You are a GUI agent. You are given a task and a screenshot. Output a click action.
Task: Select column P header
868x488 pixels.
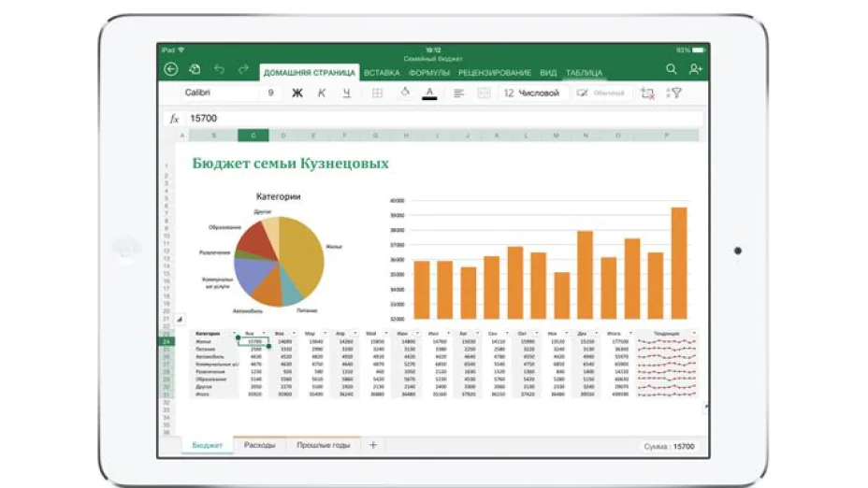(x=667, y=136)
